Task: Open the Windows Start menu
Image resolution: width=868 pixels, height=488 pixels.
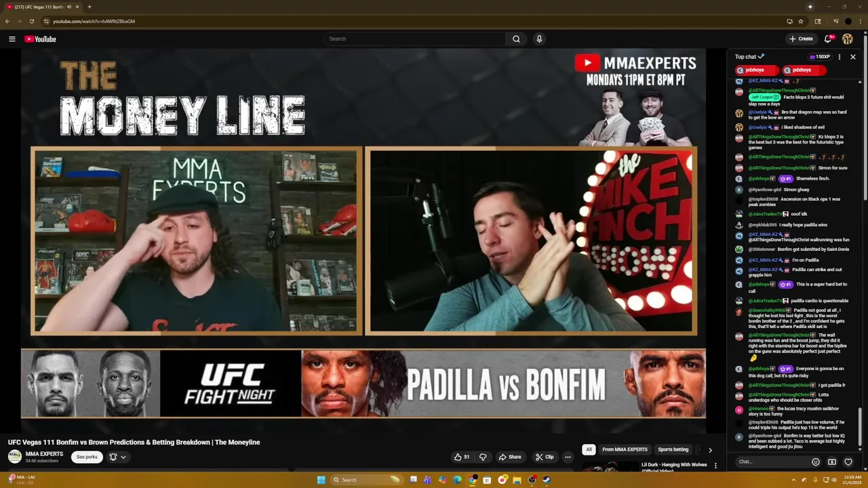Action: [321, 480]
